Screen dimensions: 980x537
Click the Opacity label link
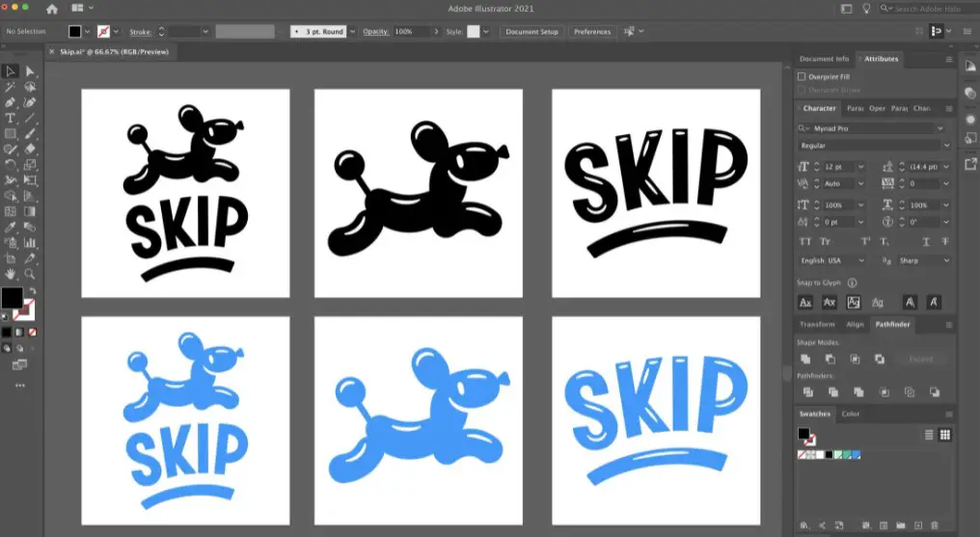(x=375, y=31)
